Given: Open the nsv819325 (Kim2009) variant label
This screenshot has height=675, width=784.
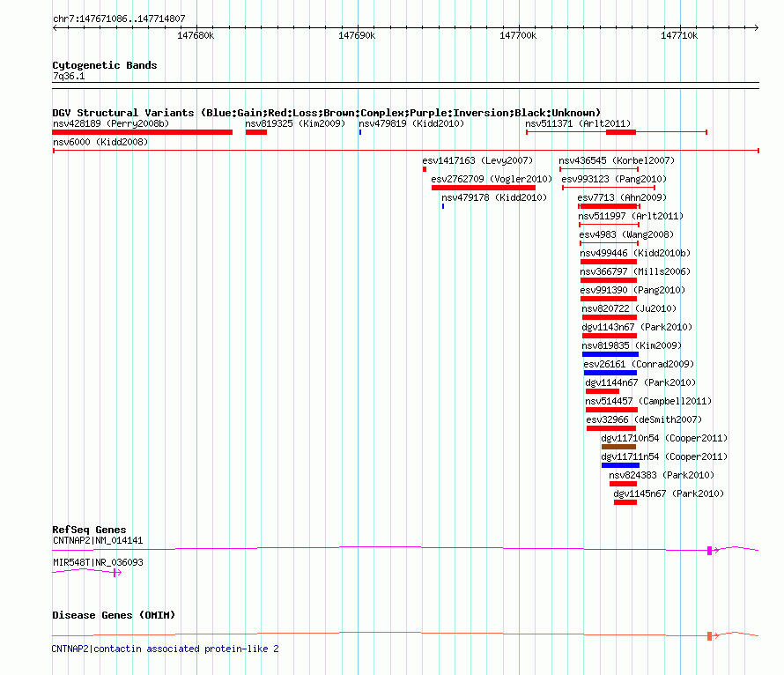Looking at the screenshot, I should (294, 124).
